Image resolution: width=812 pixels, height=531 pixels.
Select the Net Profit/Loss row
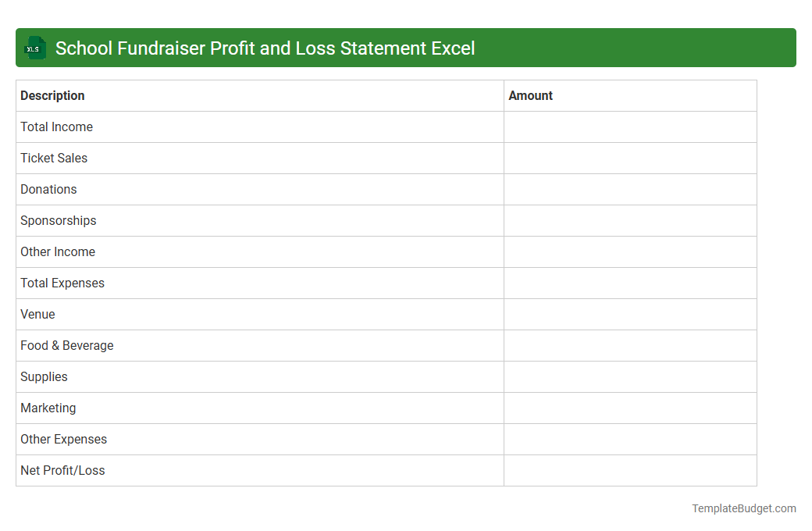click(x=62, y=470)
